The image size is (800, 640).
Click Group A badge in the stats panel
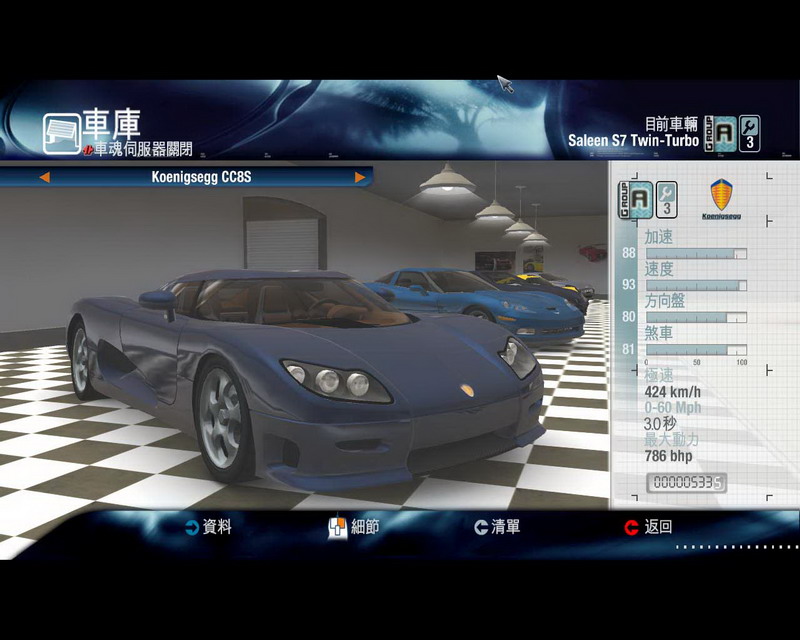pos(636,200)
